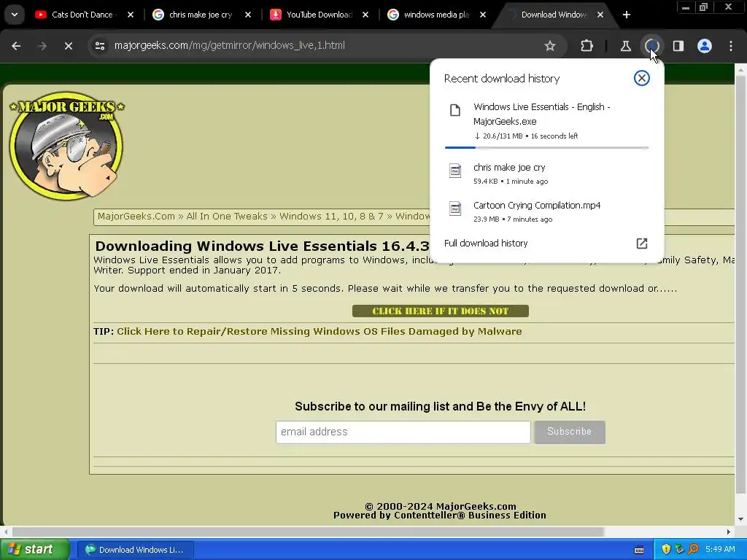Click the forward navigation arrow

pos(42,46)
